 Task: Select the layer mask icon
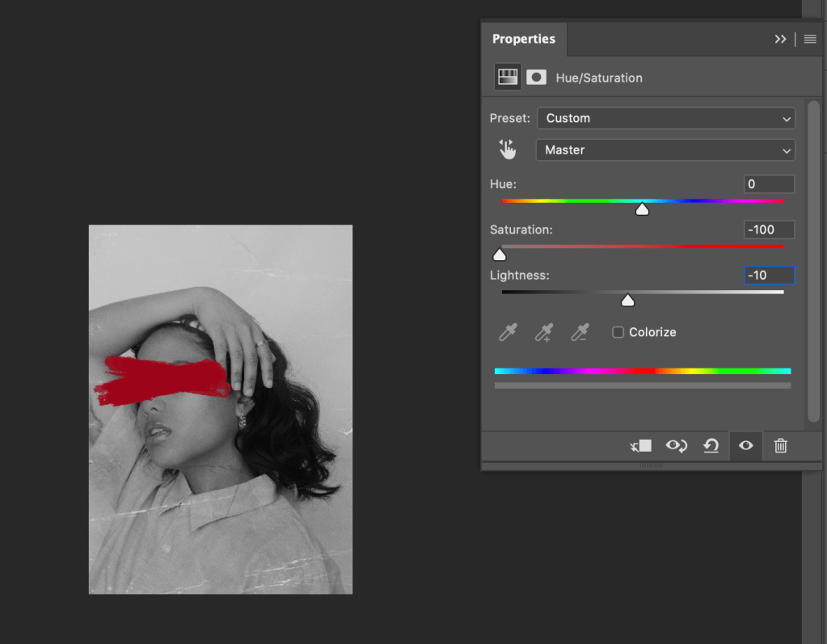pyautogui.click(x=536, y=78)
